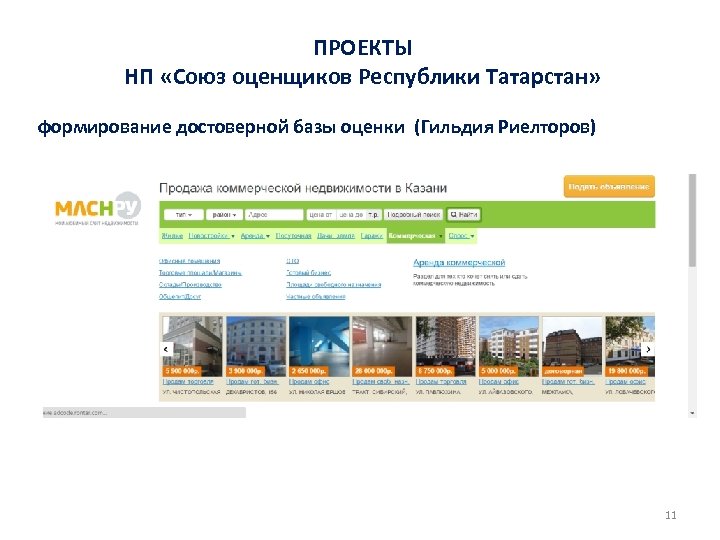Image resolution: width=720 pixels, height=540 pixels.
Task: Open the listing photo priced 5 500 000р.
Action: coord(192,346)
